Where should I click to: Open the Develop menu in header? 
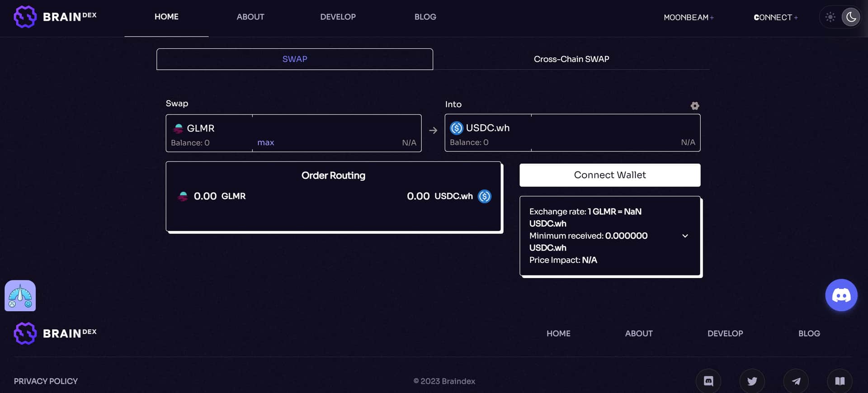pos(338,17)
